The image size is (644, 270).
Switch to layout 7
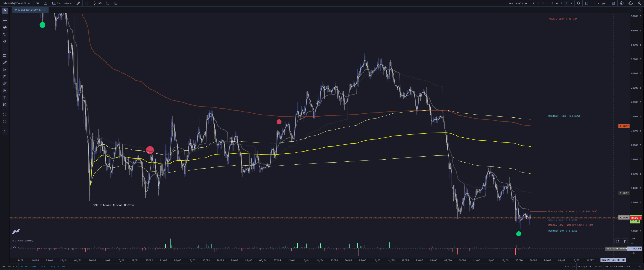coord(561,3)
